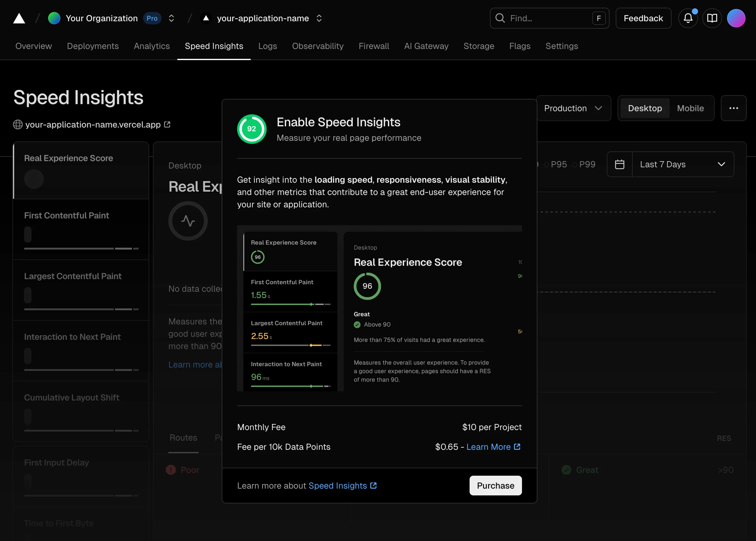Open the notifications bell

[x=688, y=18]
